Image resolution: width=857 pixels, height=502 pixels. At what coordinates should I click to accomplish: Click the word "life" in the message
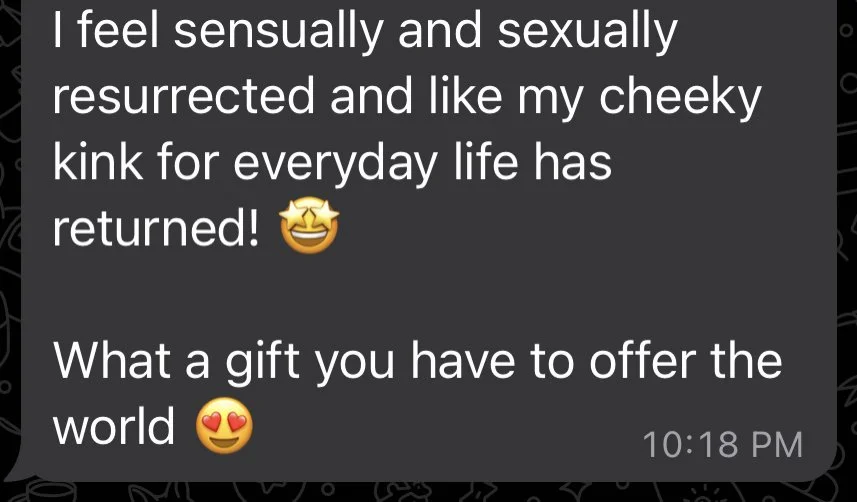[485, 162]
